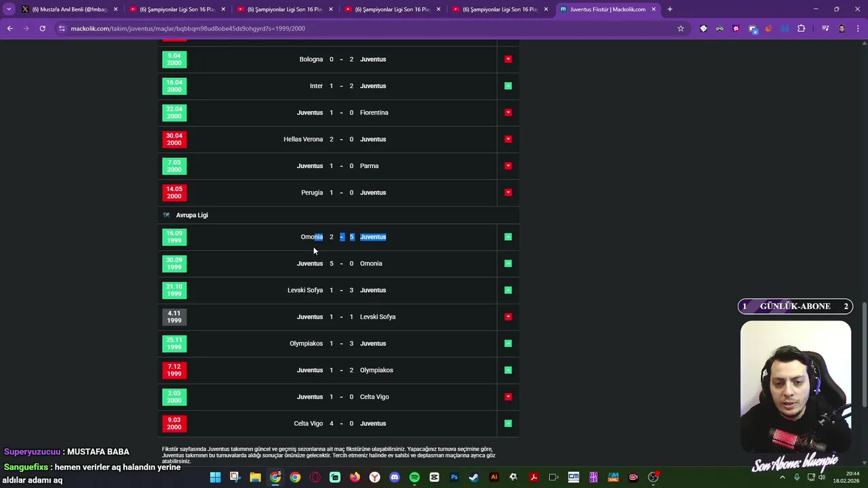Screen dimensions: 868x488
Task: Open the Perugia team link
Action: pos(312,192)
